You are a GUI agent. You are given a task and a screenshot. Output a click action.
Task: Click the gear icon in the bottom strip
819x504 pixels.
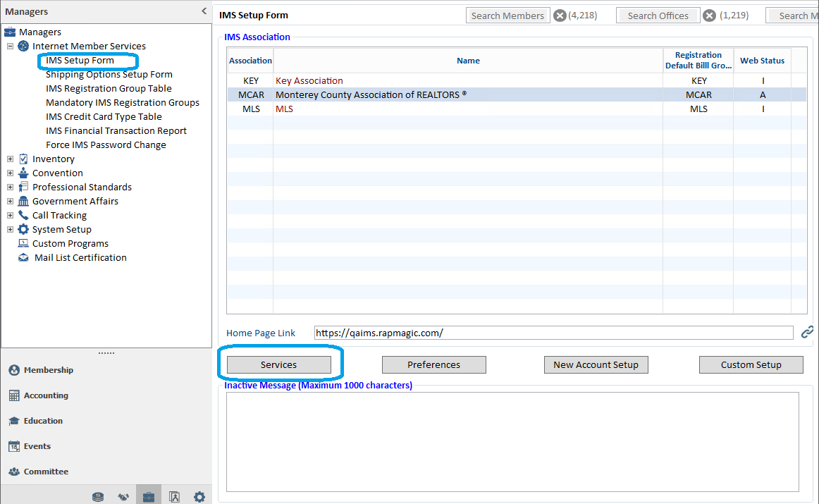199,497
